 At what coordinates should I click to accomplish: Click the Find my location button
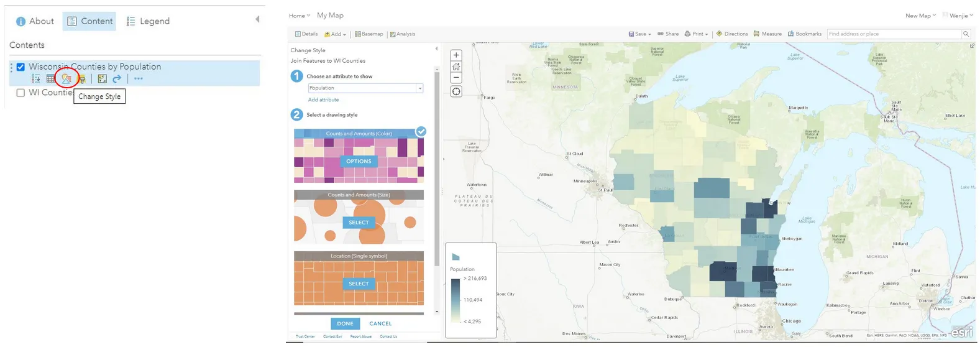456,91
